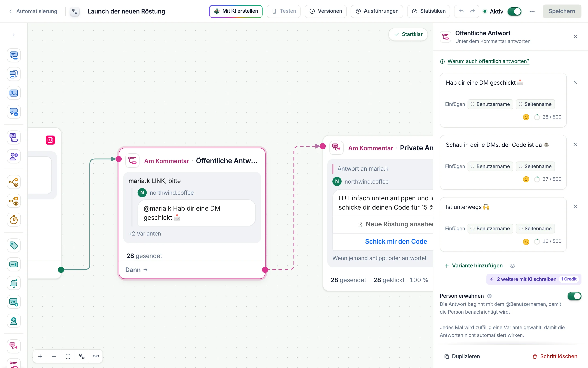This screenshot has height=368, width=588.
Task: Click 2 weitere mit KI schreiben
Action: tap(533, 279)
